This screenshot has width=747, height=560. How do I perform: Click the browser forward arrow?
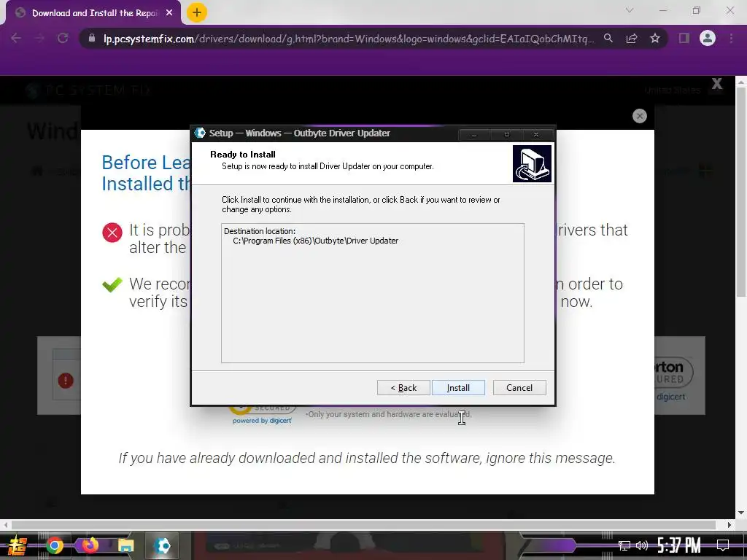coord(39,38)
